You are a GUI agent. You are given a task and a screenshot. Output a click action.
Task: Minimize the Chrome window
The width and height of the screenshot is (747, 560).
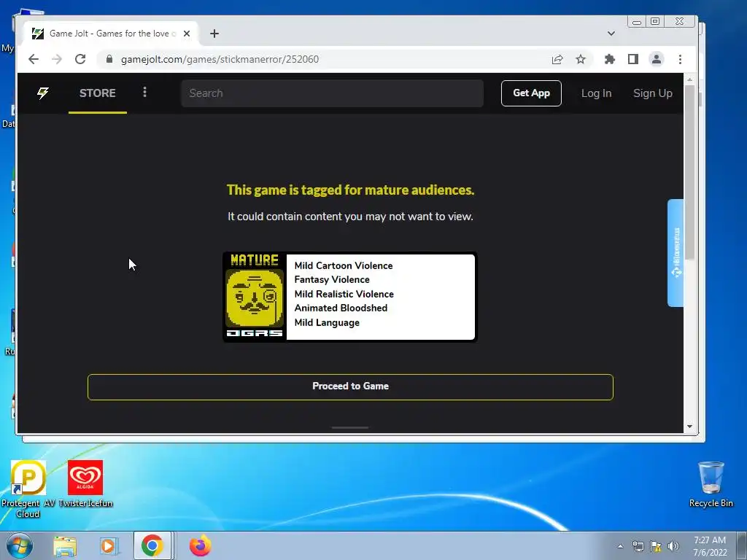click(636, 22)
